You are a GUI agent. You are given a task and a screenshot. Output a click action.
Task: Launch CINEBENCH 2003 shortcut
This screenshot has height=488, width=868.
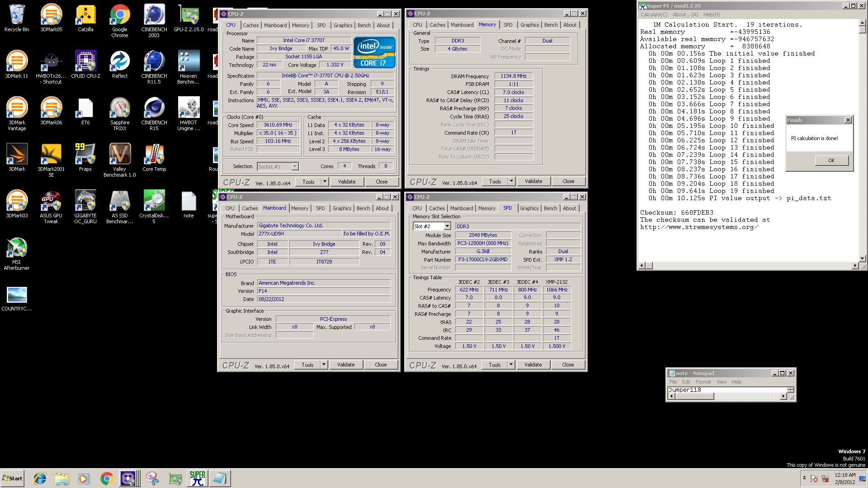154,21
